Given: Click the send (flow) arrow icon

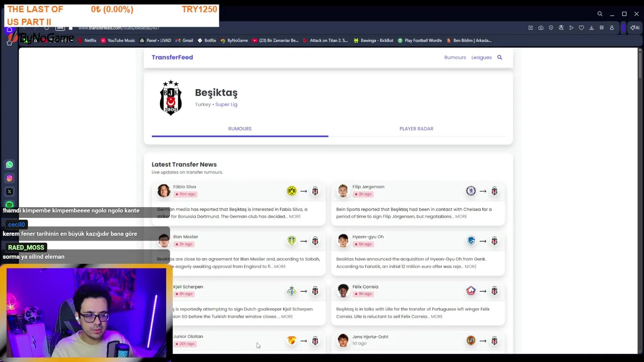Looking at the screenshot, I should pos(571,28).
